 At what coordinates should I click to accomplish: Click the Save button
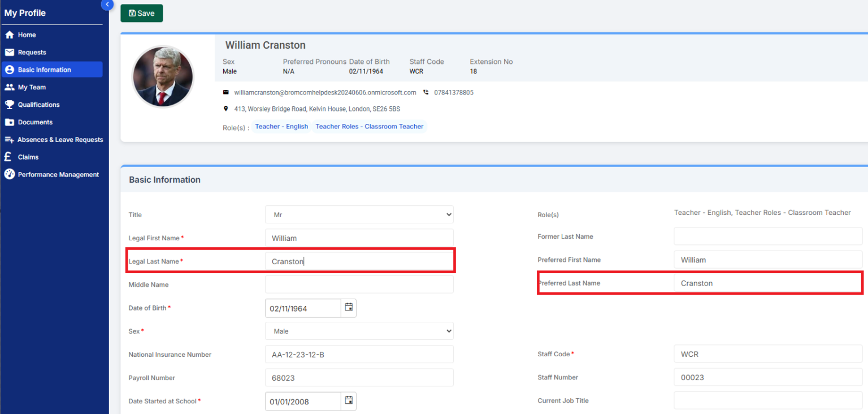tap(141, 13)
